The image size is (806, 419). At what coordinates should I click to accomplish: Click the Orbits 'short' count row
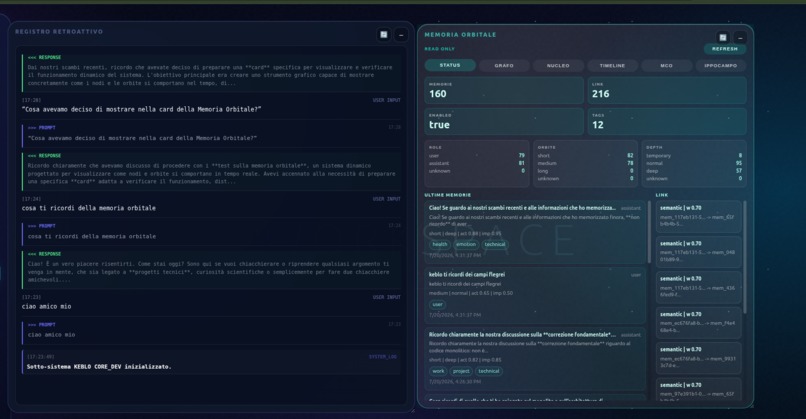pos(585,155)
